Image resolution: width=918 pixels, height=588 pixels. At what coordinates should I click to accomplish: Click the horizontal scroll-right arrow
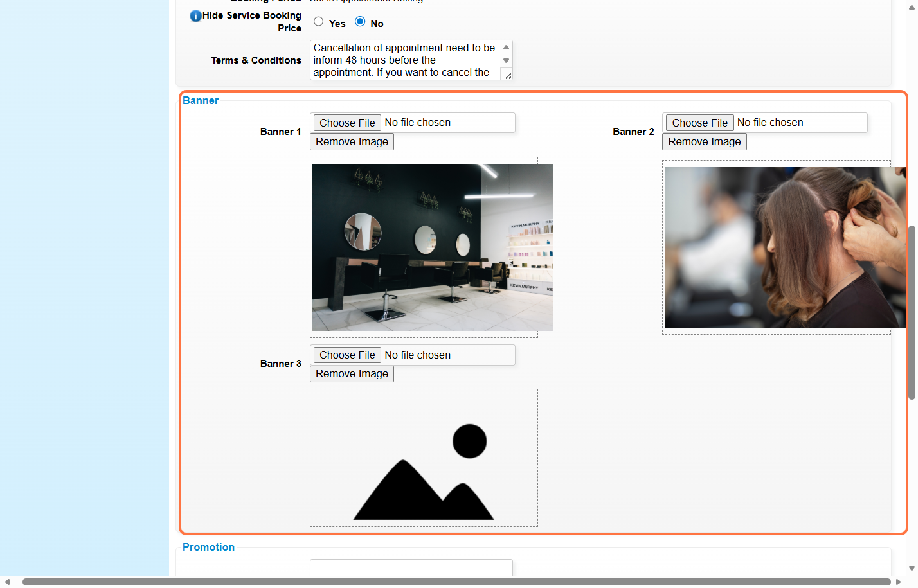(898, 582)
